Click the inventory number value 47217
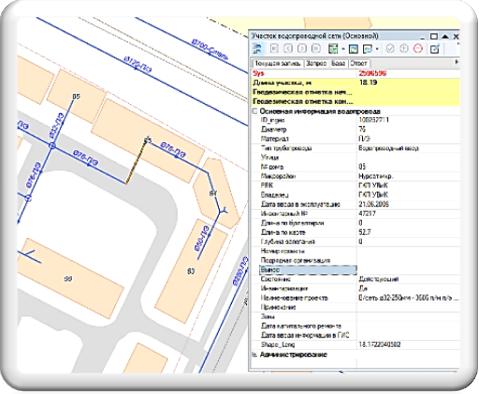This screenshot has height=394, width=479. pos(367,213)
